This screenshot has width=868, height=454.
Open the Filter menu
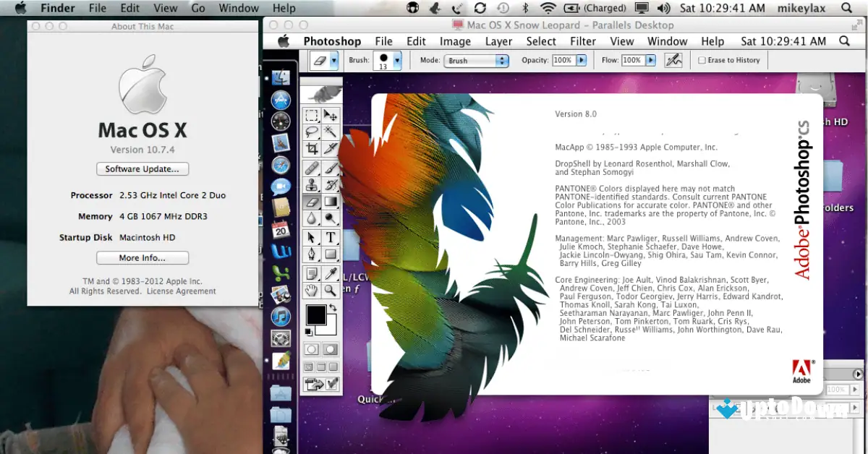[582, 41]
